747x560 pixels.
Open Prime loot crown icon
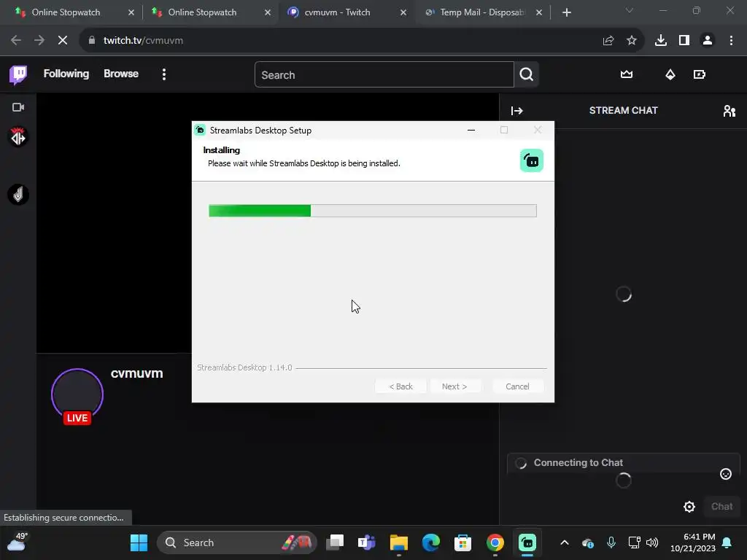click(627, 74)
